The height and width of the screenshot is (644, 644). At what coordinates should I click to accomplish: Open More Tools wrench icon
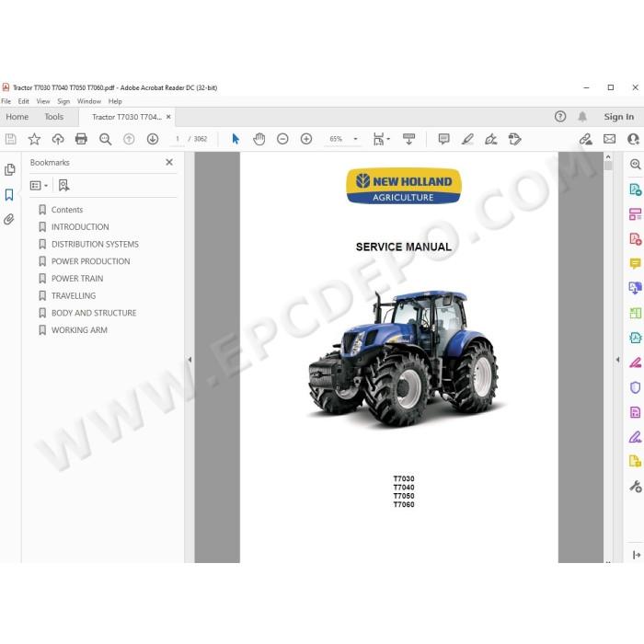click(636, 487)
